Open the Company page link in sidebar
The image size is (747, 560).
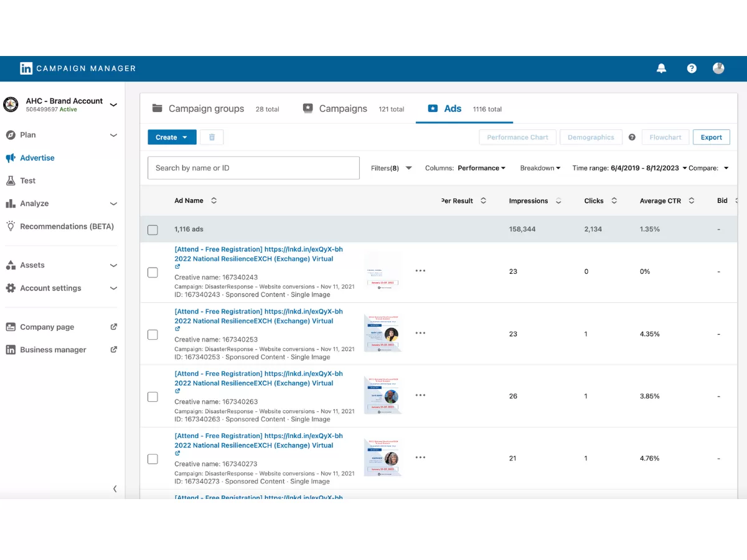pos(47,327)
